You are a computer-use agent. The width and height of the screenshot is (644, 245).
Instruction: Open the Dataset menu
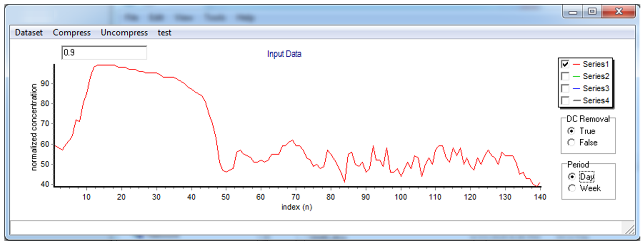[29, 32]
